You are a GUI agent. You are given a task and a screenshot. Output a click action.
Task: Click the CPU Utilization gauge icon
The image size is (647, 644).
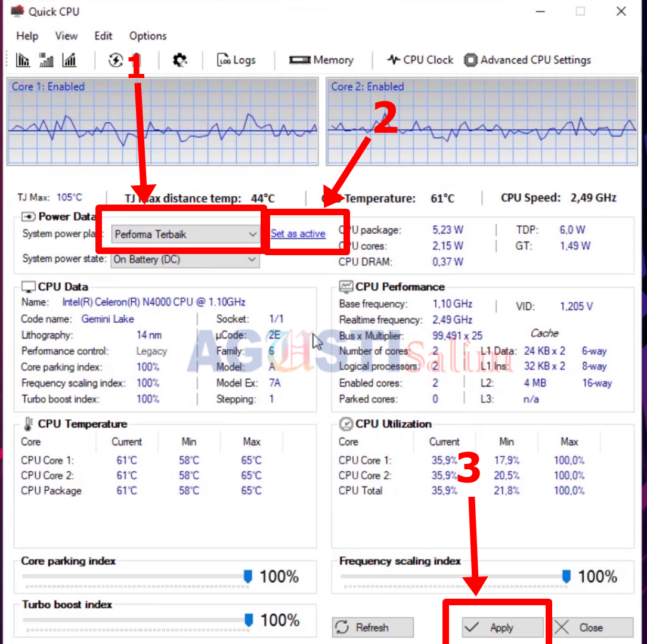click(x=346, y=424)
